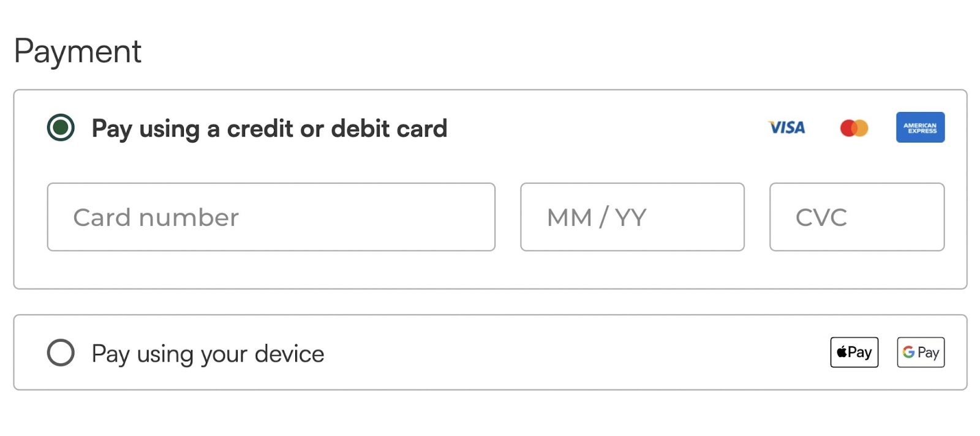Click the Google Pay icon
The height and width of the screenshot is (436, 980).
click(920, 352)
